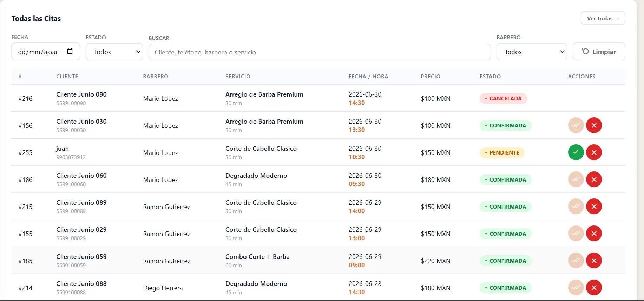
Task: Cancel appointment #185 red X button
Action: click(594, 261)
